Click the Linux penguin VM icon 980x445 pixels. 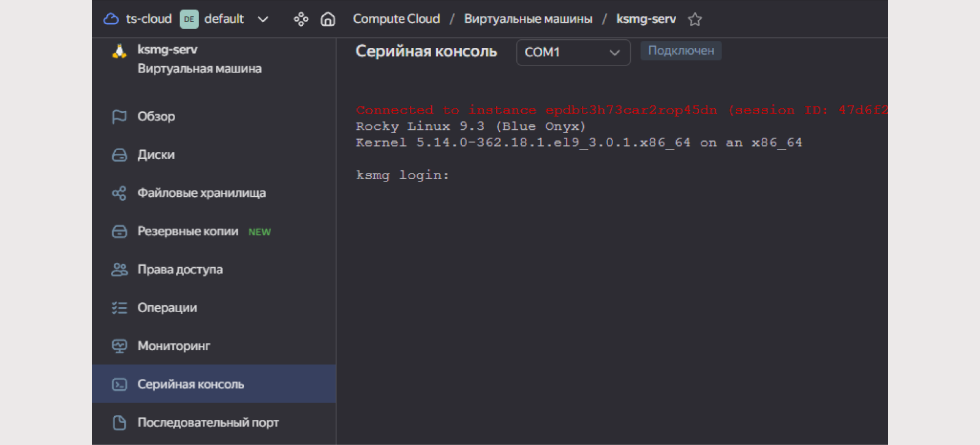tap(119, 51)
